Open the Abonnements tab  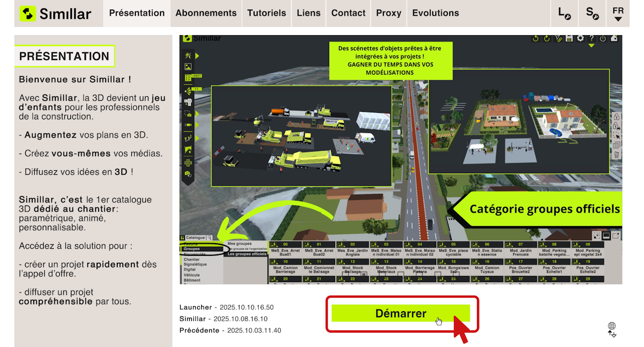[206, 13]
